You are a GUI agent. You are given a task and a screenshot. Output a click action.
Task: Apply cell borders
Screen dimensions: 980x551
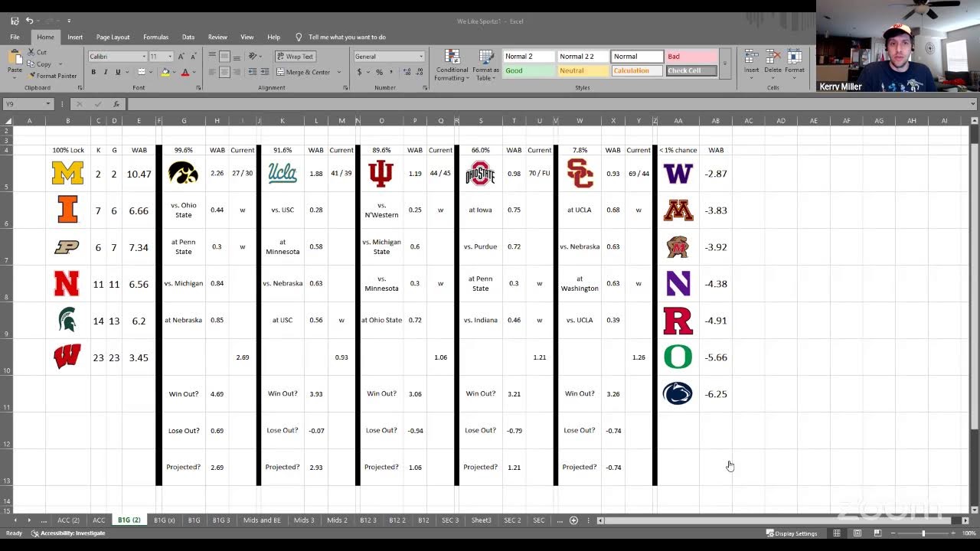tap(141, 72)
